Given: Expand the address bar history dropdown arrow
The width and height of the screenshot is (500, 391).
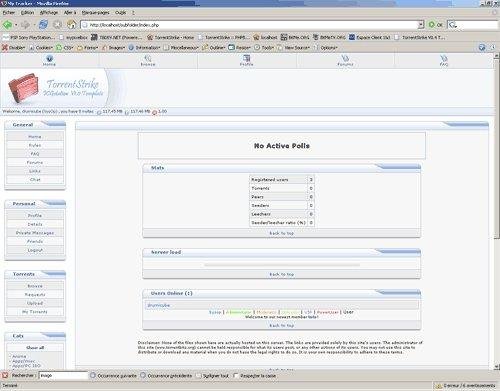Looking at the screenshot, I should [x=421, y=25].
